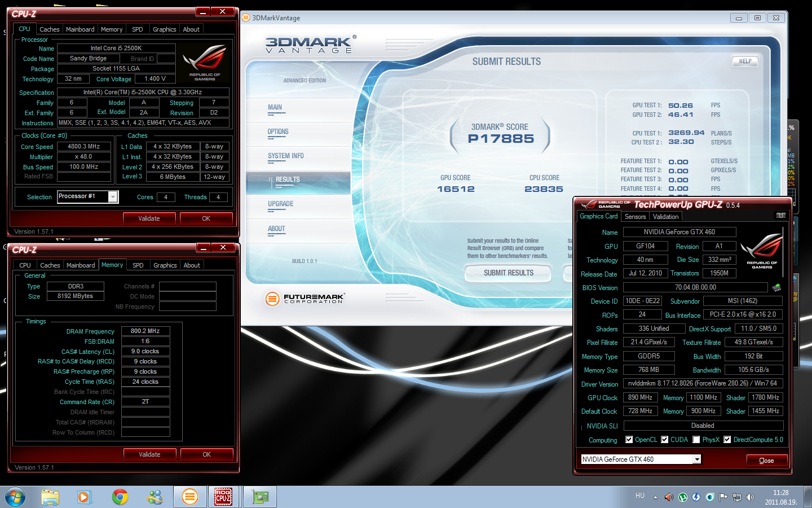Open the uTorrent tray icon
The image size is (812, 508).
[683, 497]
